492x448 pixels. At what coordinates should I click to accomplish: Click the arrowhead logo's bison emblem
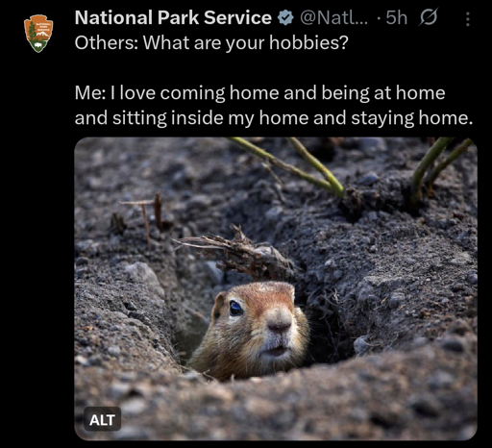(x=38, y=45)
